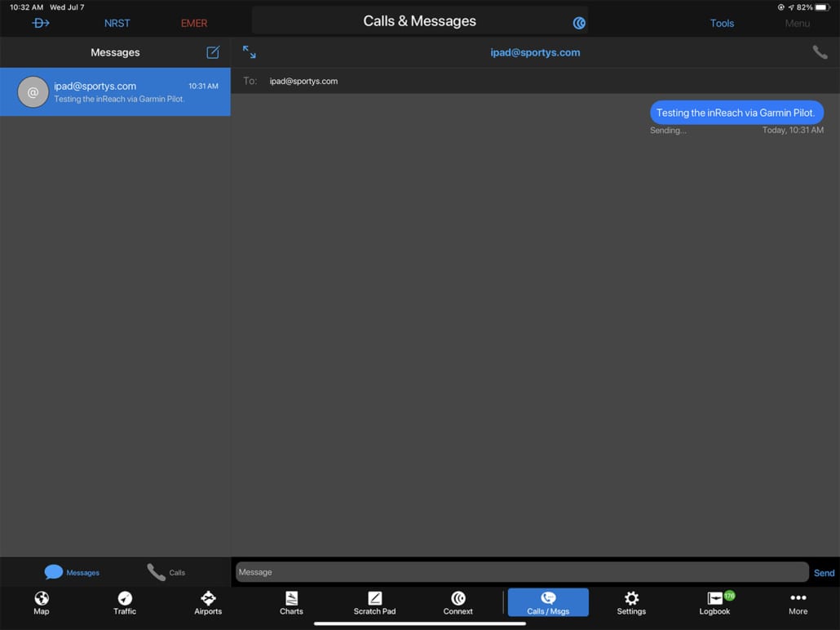Open the Airports page
Screen dimensions: 840x630
208,603
